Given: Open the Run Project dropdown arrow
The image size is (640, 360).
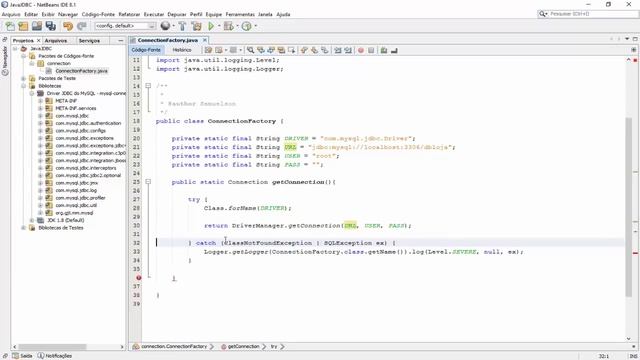Looking at the screenshot, I should coord(219,26).
